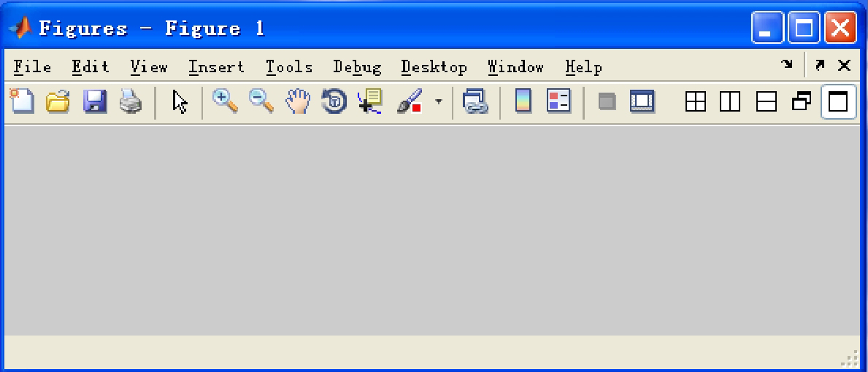
Task: Save figure with floppy disk icon
Action: 95,101
